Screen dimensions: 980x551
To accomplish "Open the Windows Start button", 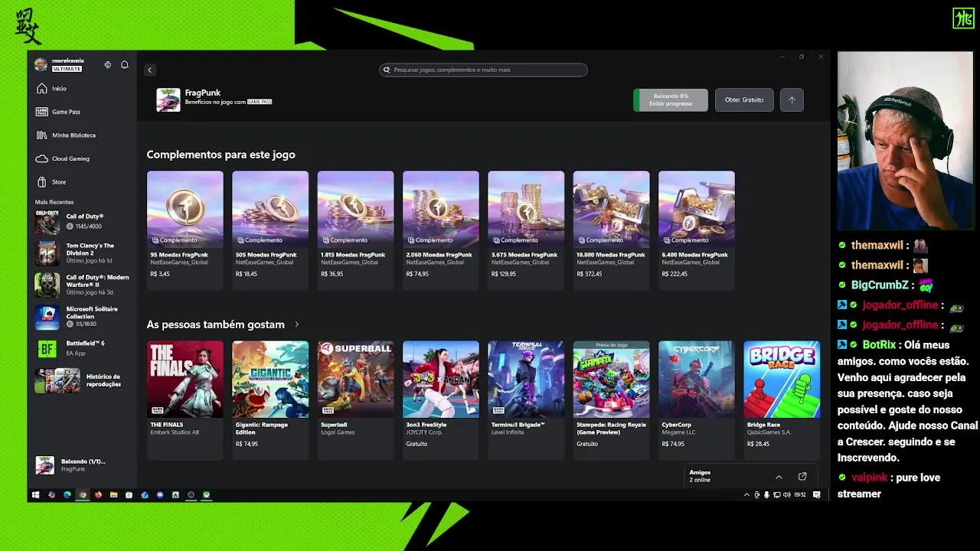I will (35, 495).
